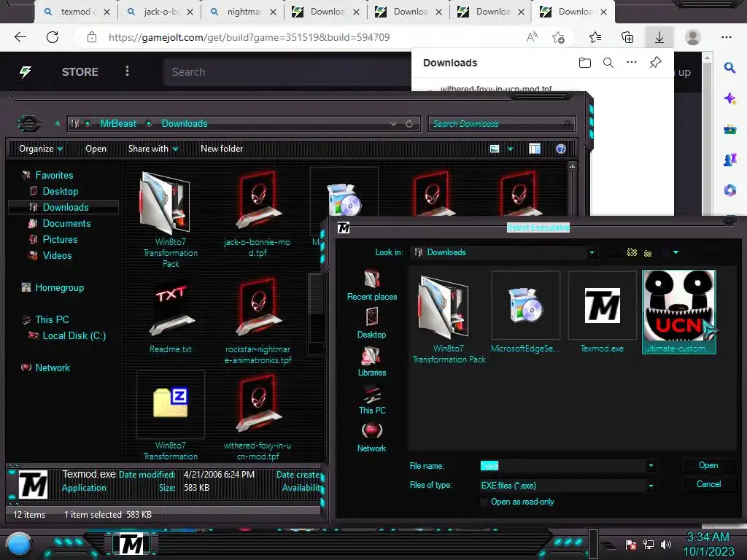
Task: Expand the Look in Downloads dropdown
Action: (x=592, y=253)
